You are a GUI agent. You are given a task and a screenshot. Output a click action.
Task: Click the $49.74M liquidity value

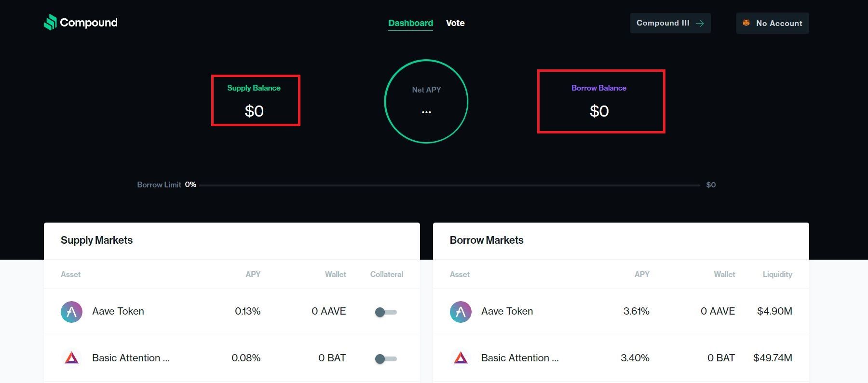[773, 358]
